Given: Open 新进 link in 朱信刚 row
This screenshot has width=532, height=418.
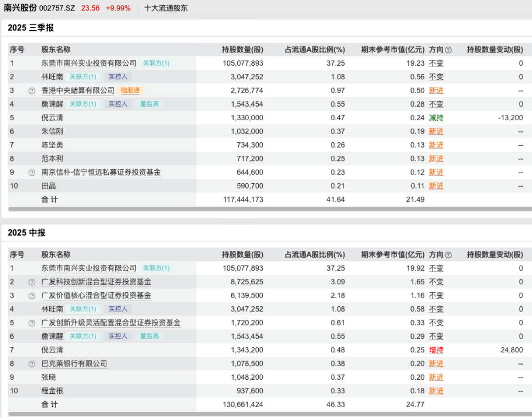Looking at the screenshot, I should tap(436, 132).
